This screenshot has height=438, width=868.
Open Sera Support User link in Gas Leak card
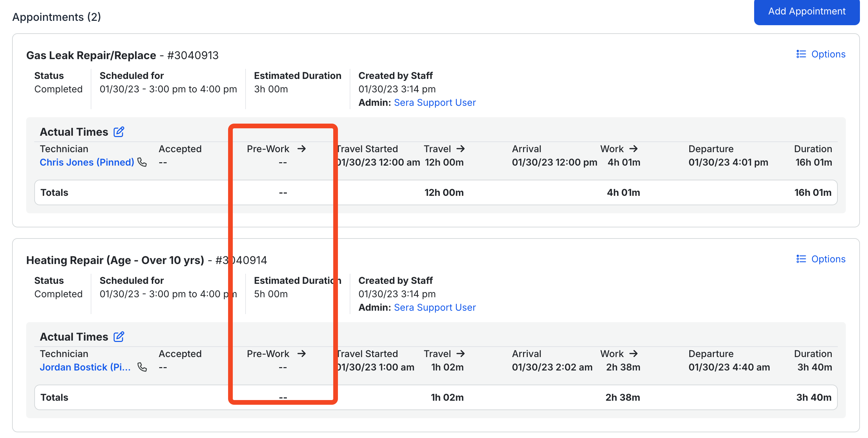click(435, 102)
